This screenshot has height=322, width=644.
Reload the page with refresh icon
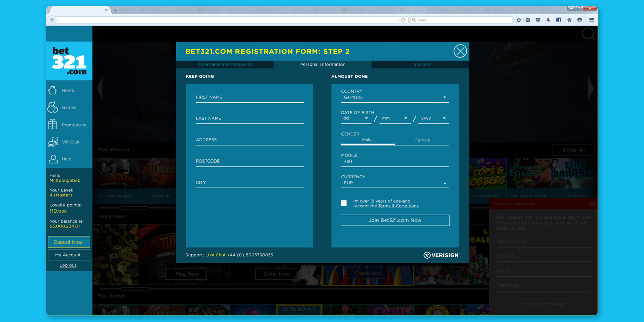click(x=403, y=20)
